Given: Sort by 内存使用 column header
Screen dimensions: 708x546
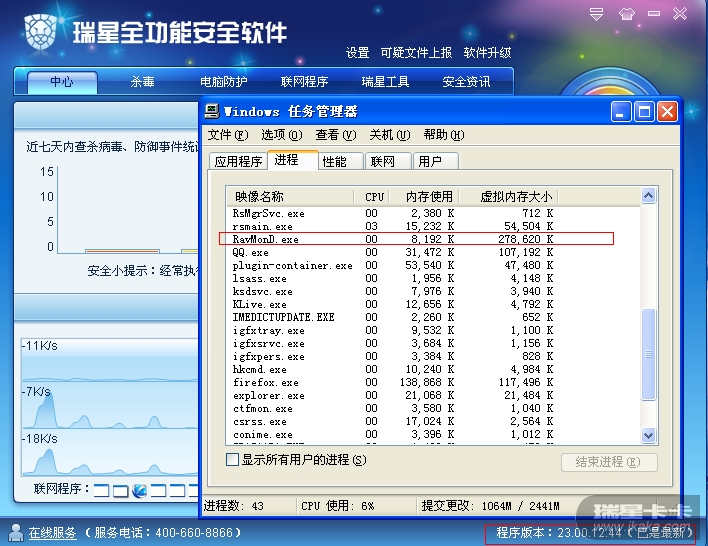Looking at the screenshot, I should click(x=424, y=196).
